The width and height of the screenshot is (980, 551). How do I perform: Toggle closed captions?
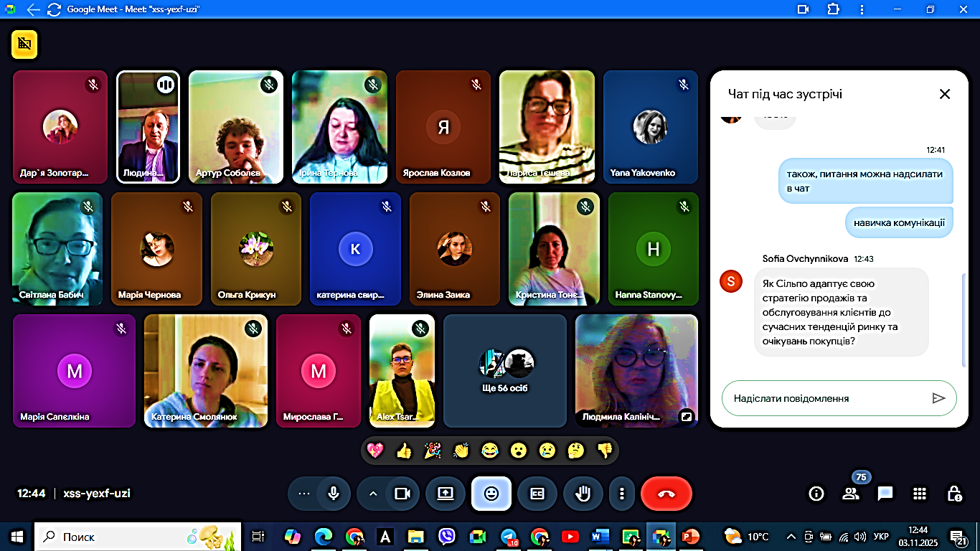537,494
